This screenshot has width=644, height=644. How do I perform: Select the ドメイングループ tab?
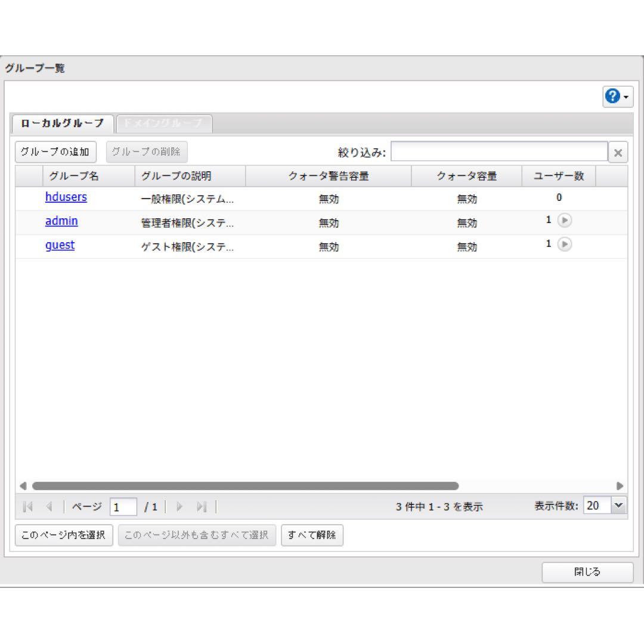click(162, 123)
